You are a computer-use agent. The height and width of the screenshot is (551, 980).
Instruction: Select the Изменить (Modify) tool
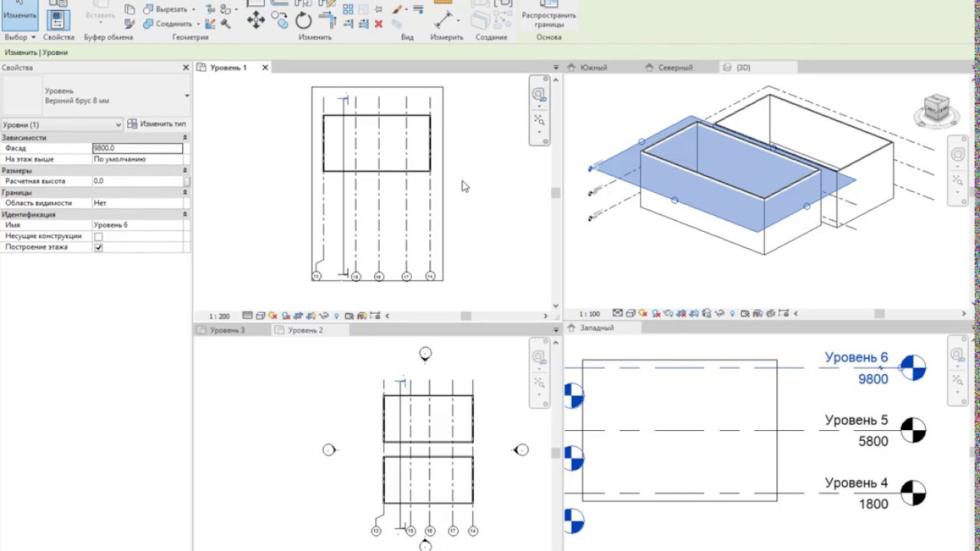coord(19,15)
